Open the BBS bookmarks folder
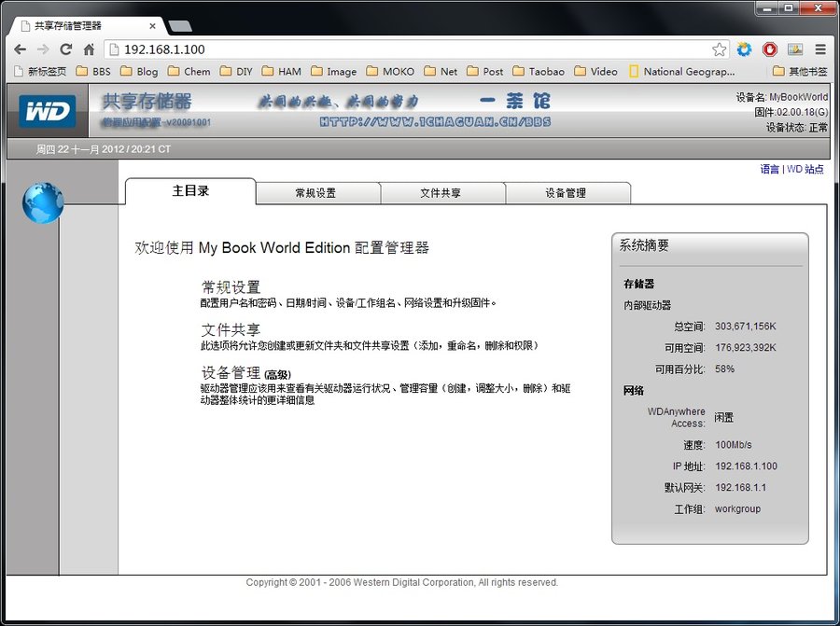840x626 pixels. tap(93, 71)
